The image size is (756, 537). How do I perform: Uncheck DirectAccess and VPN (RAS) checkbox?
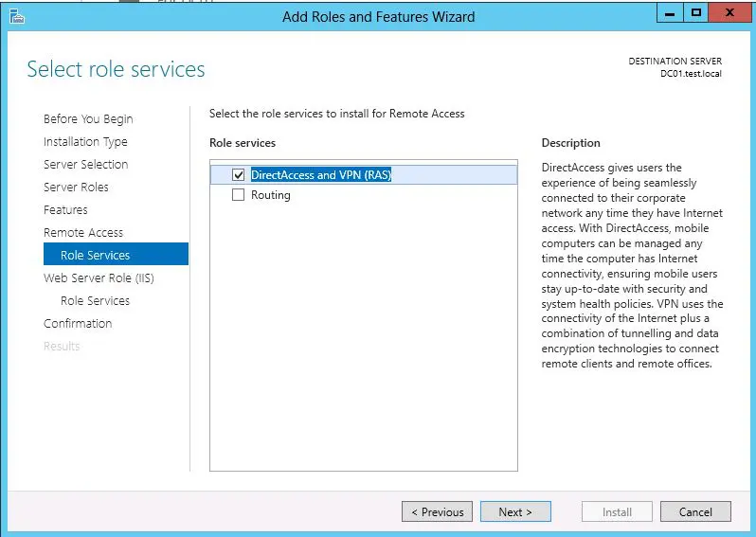pyautogui.click(x=239, y=174)
